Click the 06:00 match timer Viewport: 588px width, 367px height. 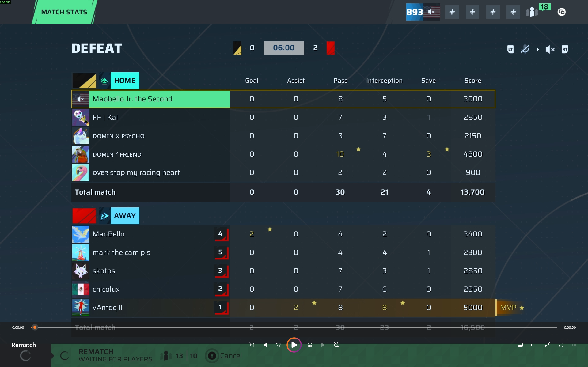coord(284,48)
